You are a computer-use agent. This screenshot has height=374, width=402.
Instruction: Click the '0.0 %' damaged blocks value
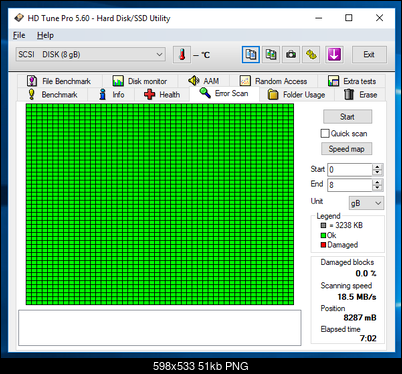point(366,273)
